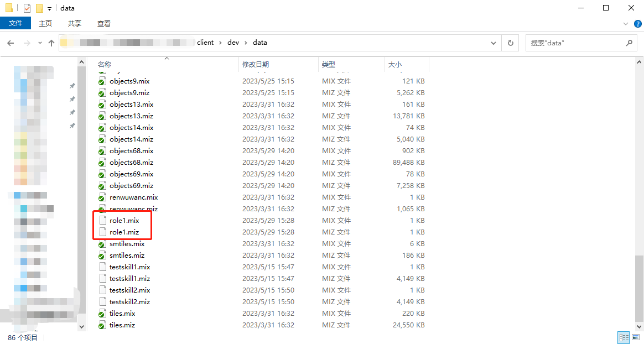This screenshot has width=644, height=344.
Task: Expand the address bar history dropdown
Action: click(x=494, y=43)
